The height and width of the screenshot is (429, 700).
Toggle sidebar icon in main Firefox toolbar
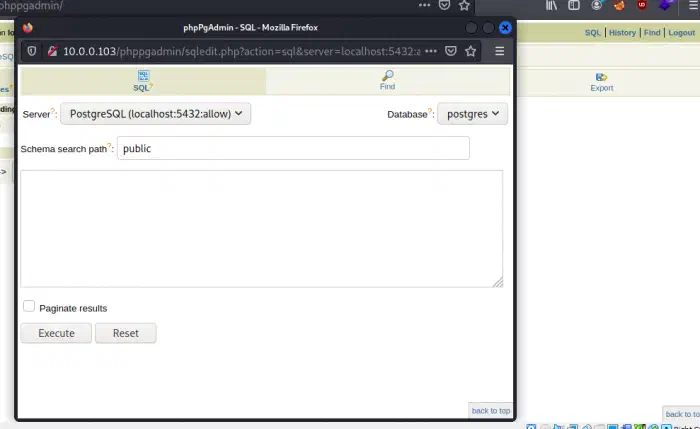point(574,5)
